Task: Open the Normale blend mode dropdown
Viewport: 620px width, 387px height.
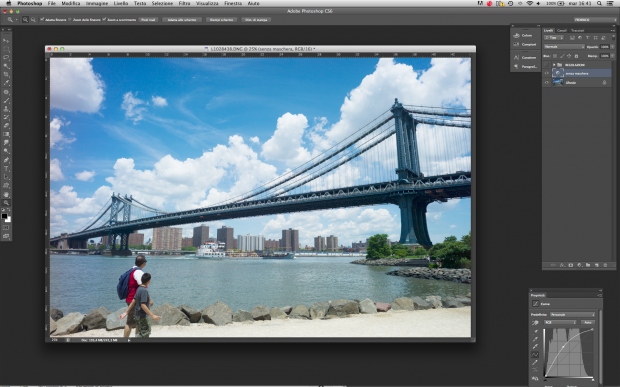Action: [x=564, y=47]
